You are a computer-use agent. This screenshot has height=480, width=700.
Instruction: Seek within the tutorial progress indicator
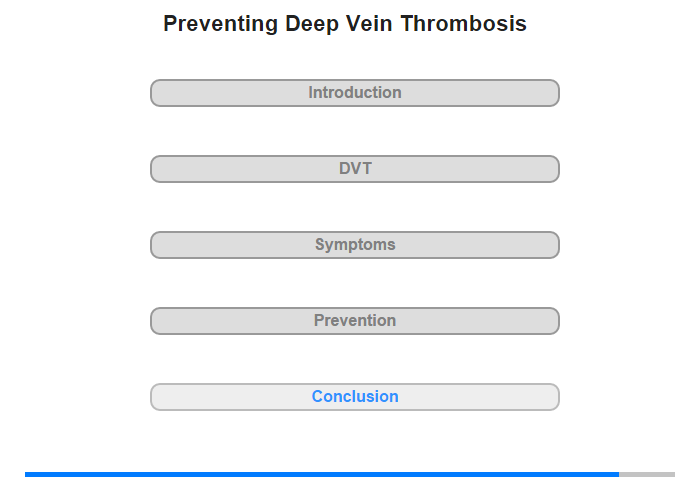tap(350, 474)
